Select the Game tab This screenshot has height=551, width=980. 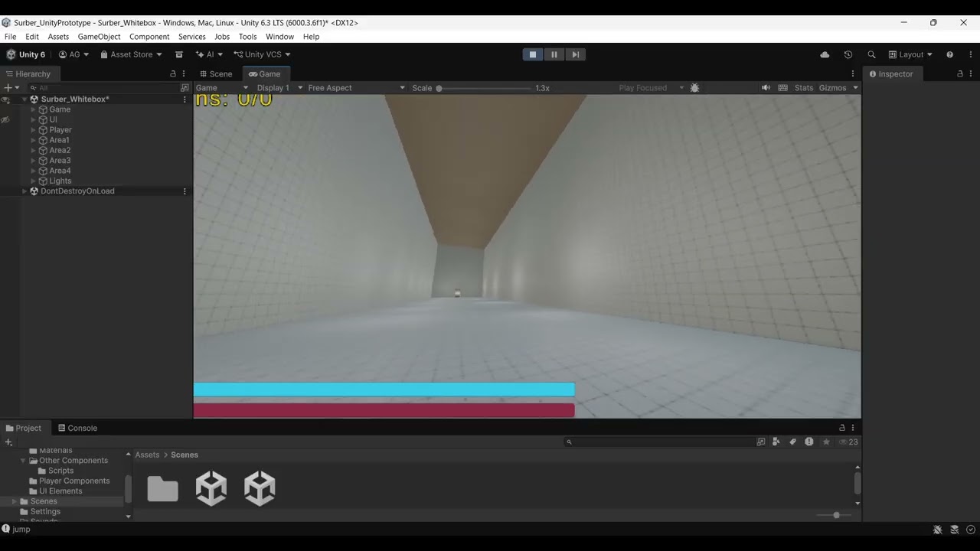point(264,74)
